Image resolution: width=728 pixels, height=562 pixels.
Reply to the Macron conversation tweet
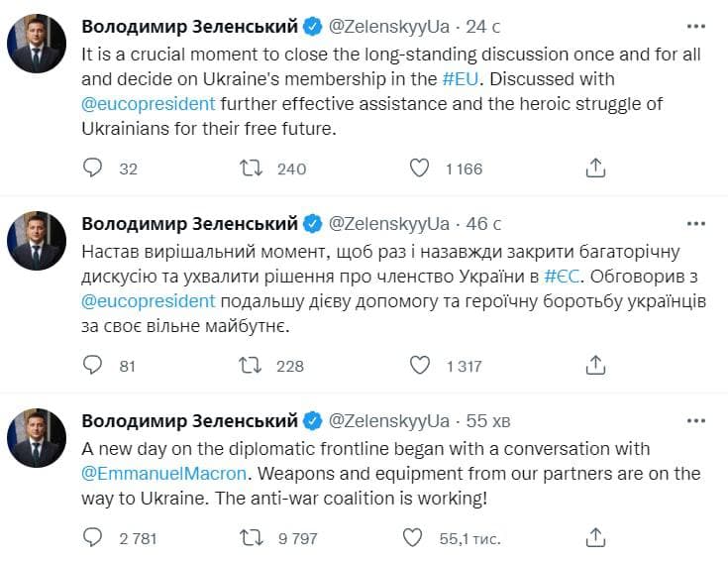(x=92, y=538)
